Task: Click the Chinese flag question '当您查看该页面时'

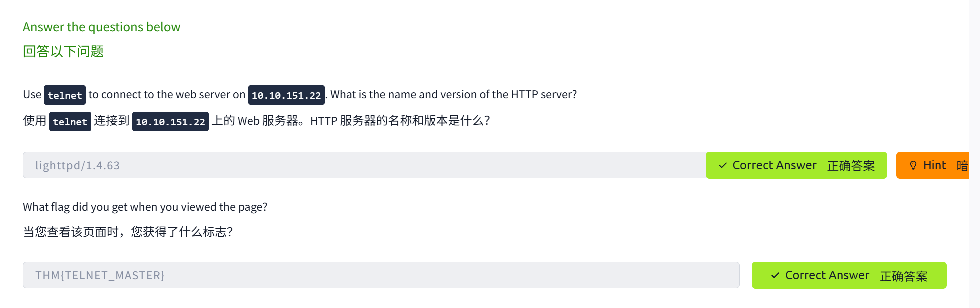Action: point(128,232)
